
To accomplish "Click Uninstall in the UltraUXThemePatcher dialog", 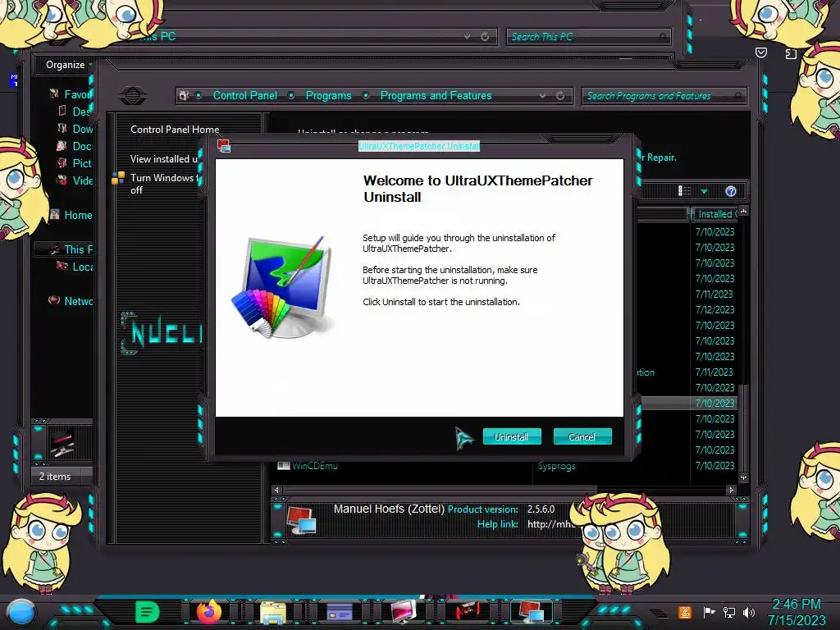I will click(512, 436).
